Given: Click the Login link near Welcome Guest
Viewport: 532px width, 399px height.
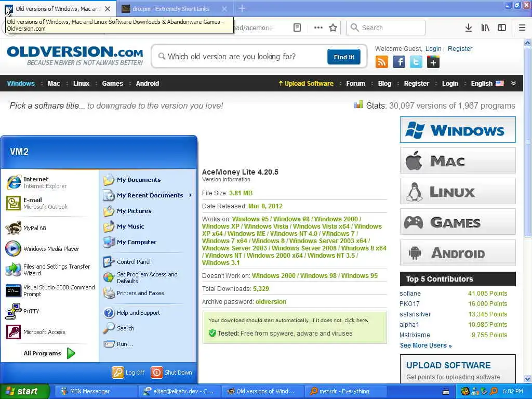Looking at the screenshot, I should click(433, 48).
